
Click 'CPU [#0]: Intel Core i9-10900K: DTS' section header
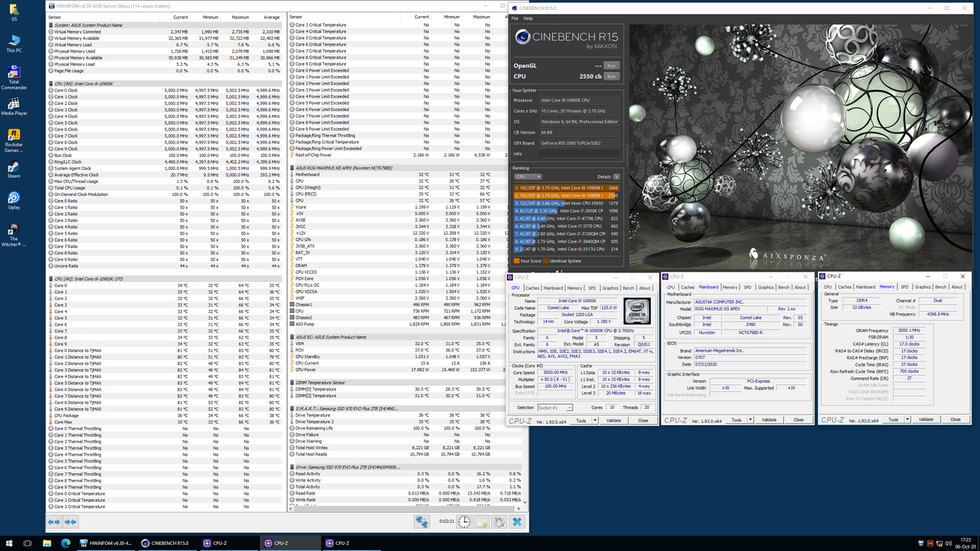click(164, 279)
